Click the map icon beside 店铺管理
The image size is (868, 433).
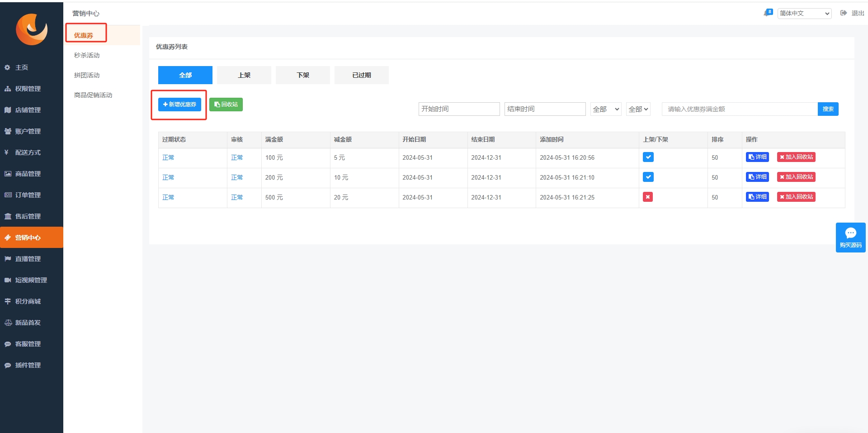(x=7, y=110)
